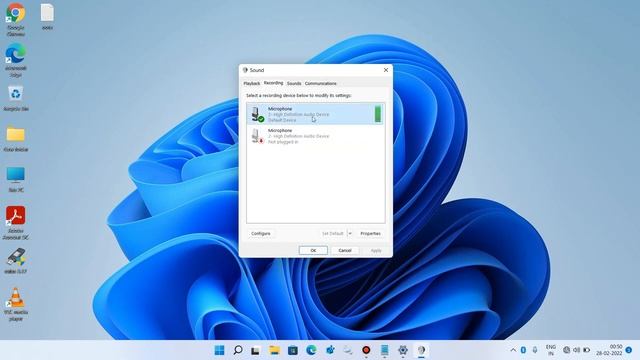Viewport: 640px width, 360px height.
Task: Click the Set Default button
Action: click(x=333, y=233)
